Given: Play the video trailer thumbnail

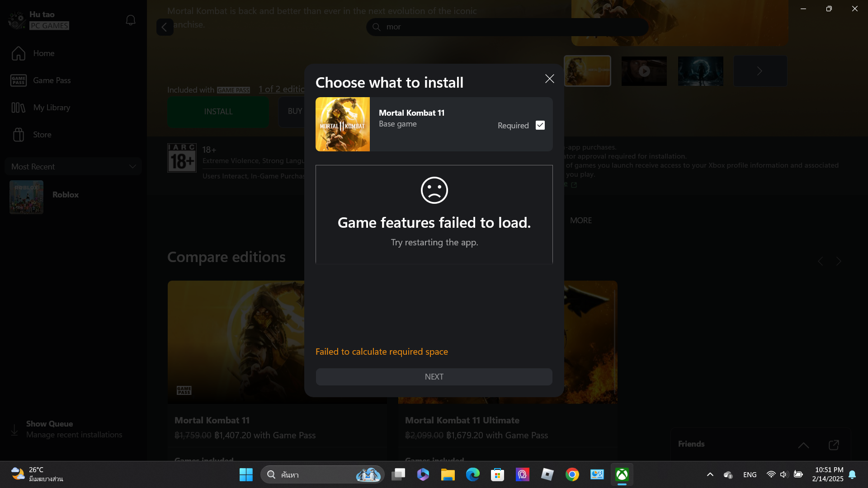Looking at the screenshot, I should [644, 71].
